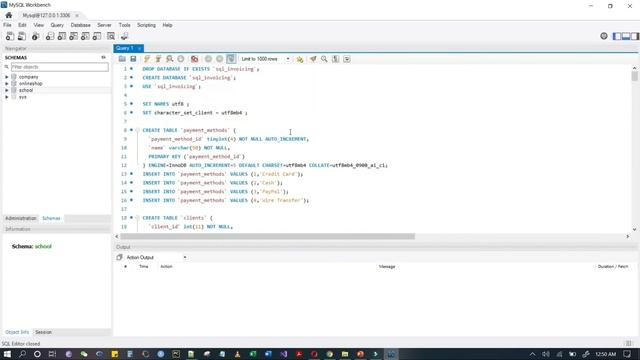
Task: Open a script file in the query editor
Action: pyautogui.click(x=122, y=59)
